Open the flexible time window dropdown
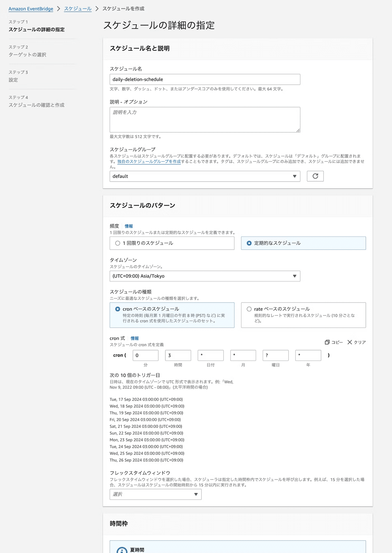Viewport: 392px width, 553px height. 155,494
